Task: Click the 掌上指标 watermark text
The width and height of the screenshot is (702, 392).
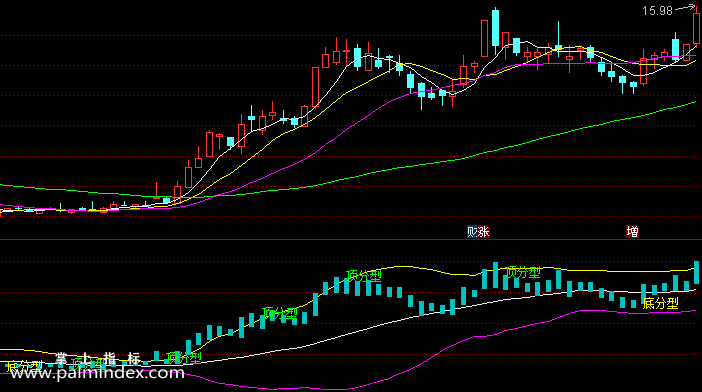Action: (x=98, y=358)
